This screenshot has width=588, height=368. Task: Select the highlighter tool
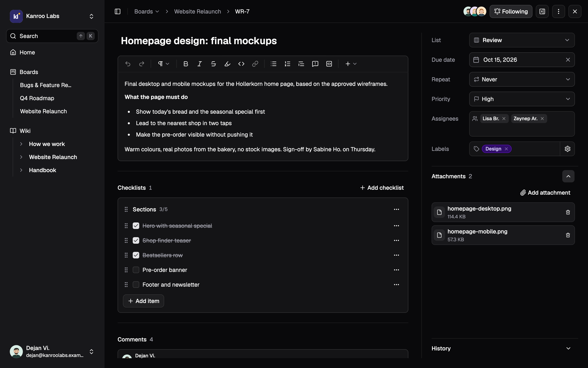coord(227,64)
